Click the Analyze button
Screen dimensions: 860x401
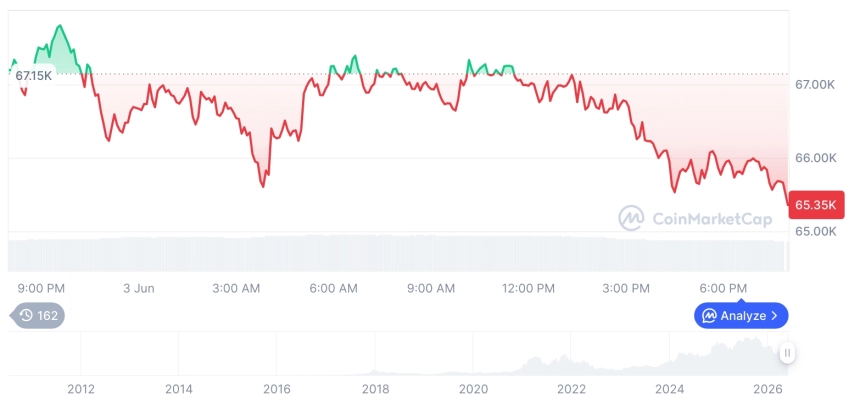pos(741,315)
